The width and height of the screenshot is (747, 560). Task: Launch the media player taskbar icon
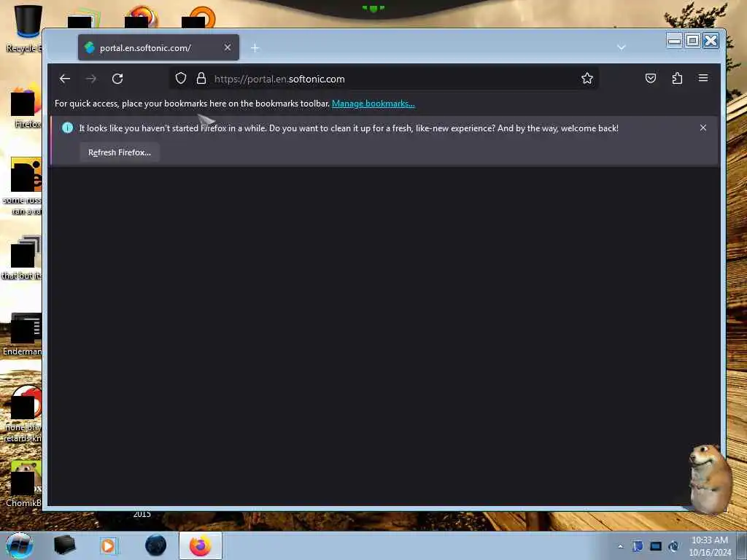pos(108,545)
